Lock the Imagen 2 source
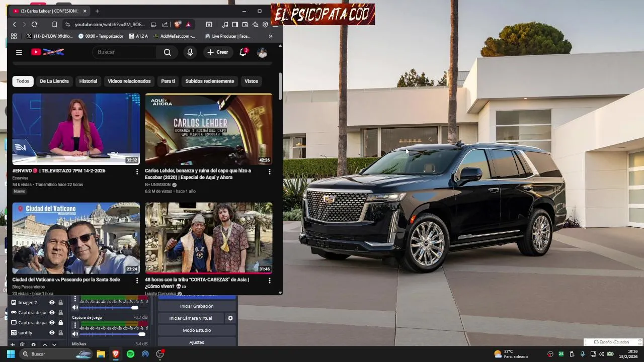 tap(60, 303)
